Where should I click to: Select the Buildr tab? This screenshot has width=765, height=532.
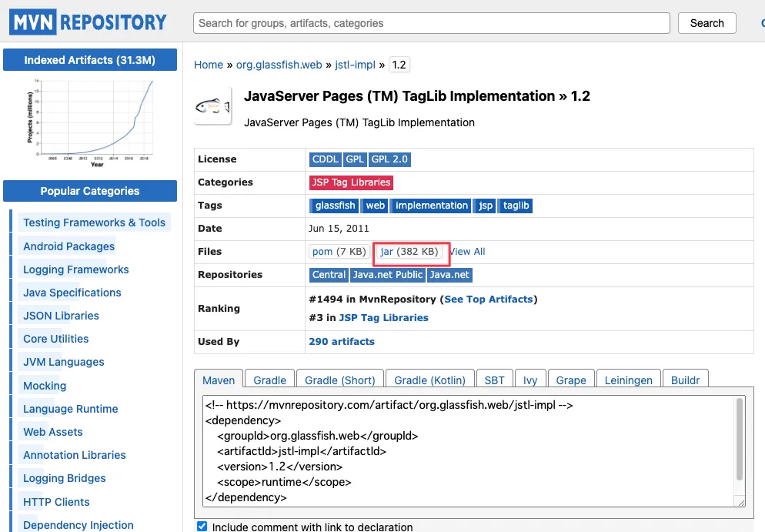coord(686,380)
